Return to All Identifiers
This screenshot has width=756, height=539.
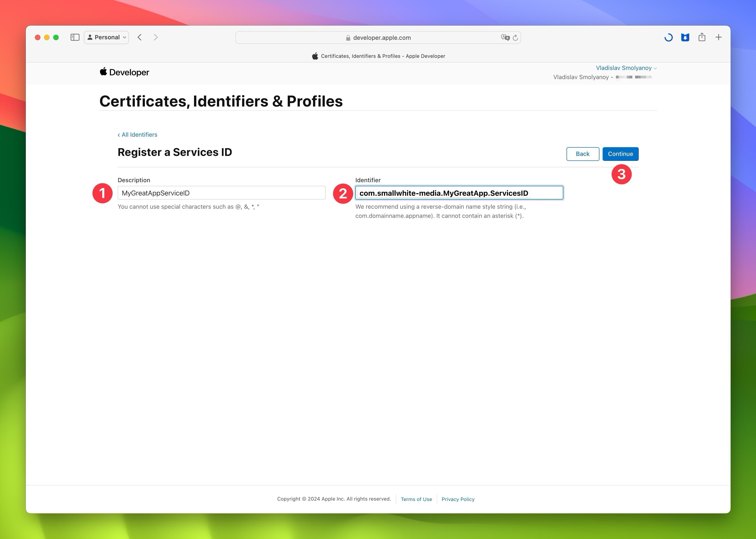[x=137, y=135]
